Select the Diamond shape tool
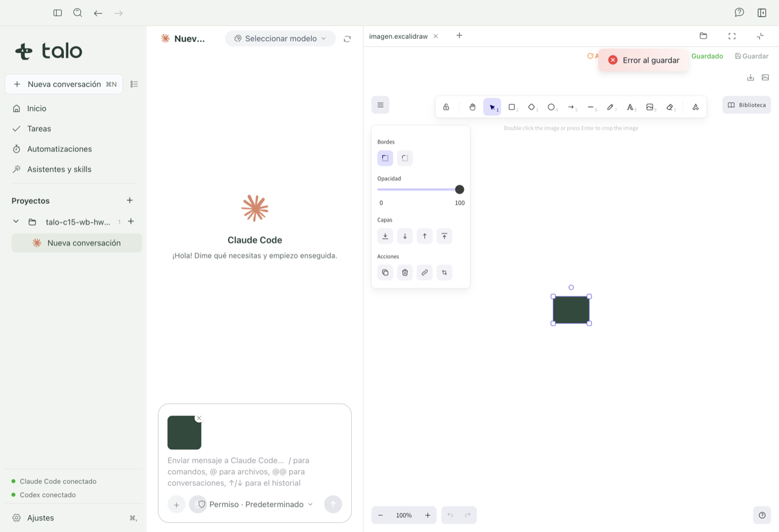This screenshot has width=779, height=532. (x=532, y=107)
